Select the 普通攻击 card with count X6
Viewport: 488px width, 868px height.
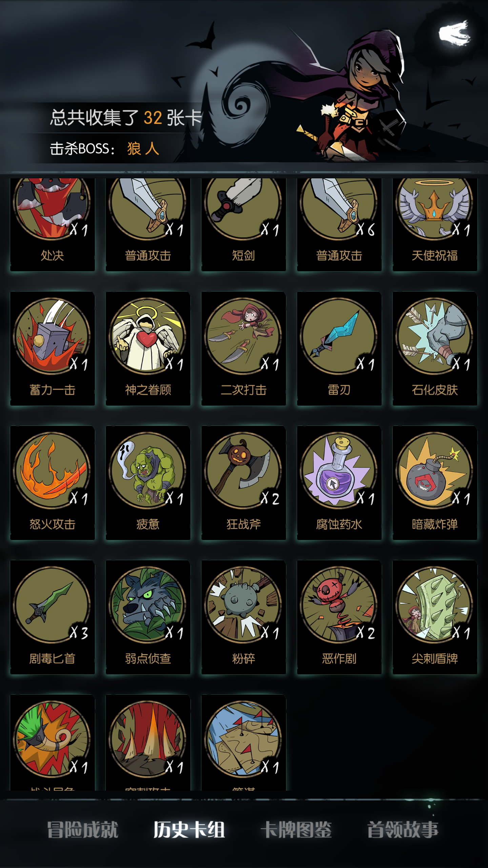point(339,224)
